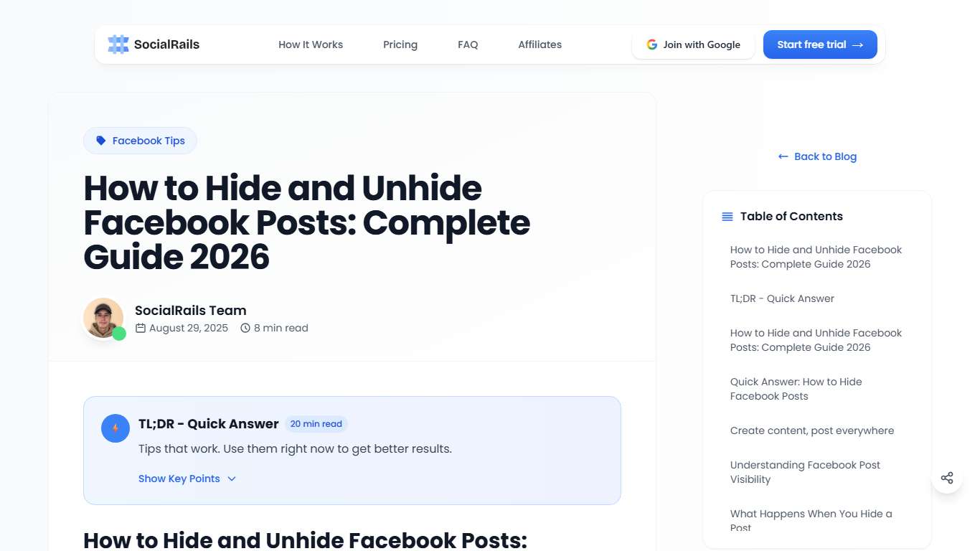Click the 20 min read badge

316,424
